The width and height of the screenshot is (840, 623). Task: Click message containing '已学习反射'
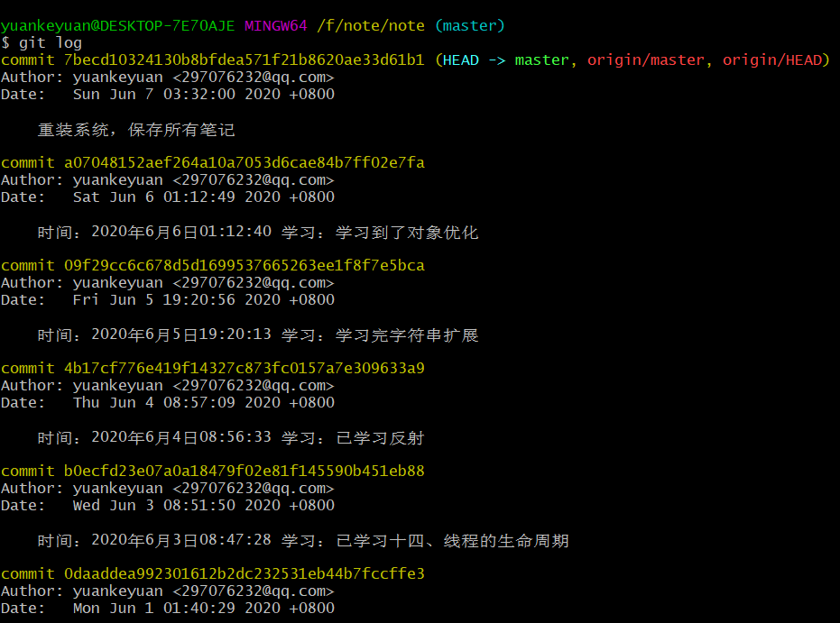231,438
